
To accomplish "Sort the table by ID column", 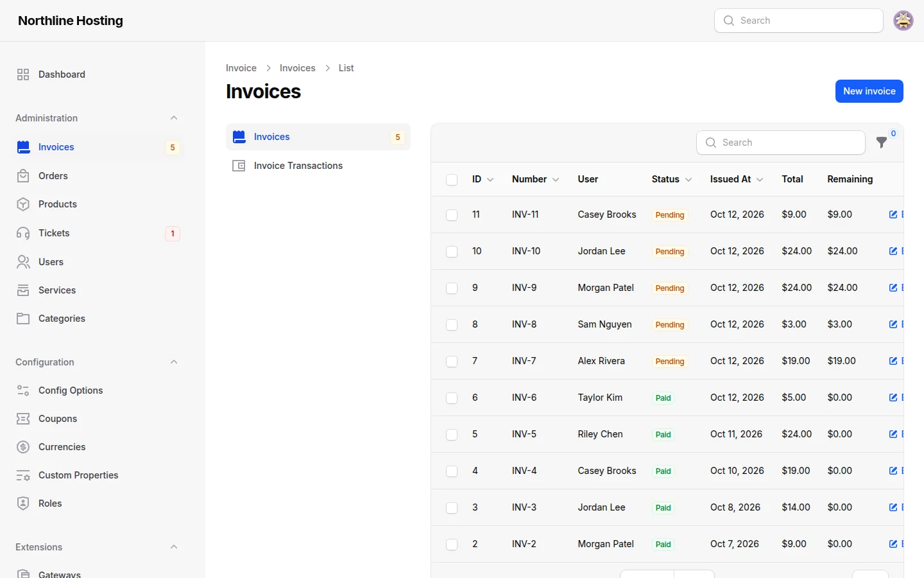I will coord(483,179).
